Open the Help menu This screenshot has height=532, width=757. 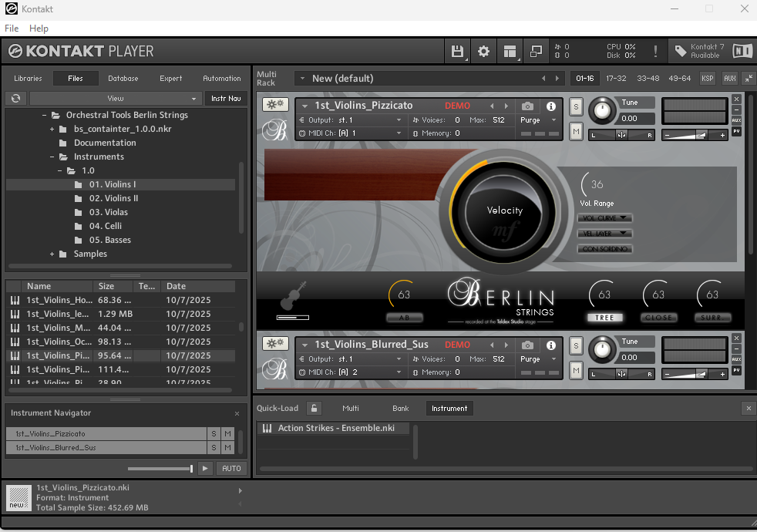(x=39, y=29)
